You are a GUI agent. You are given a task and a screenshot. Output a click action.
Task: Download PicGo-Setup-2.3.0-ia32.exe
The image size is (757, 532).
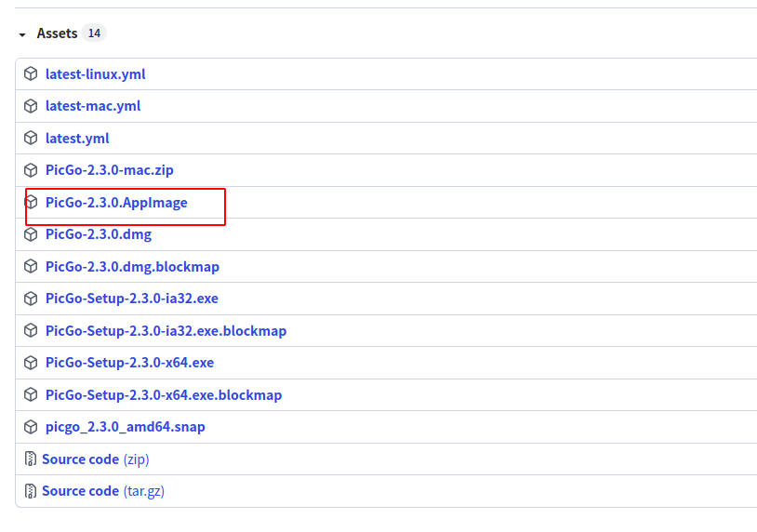coord(132,299)
